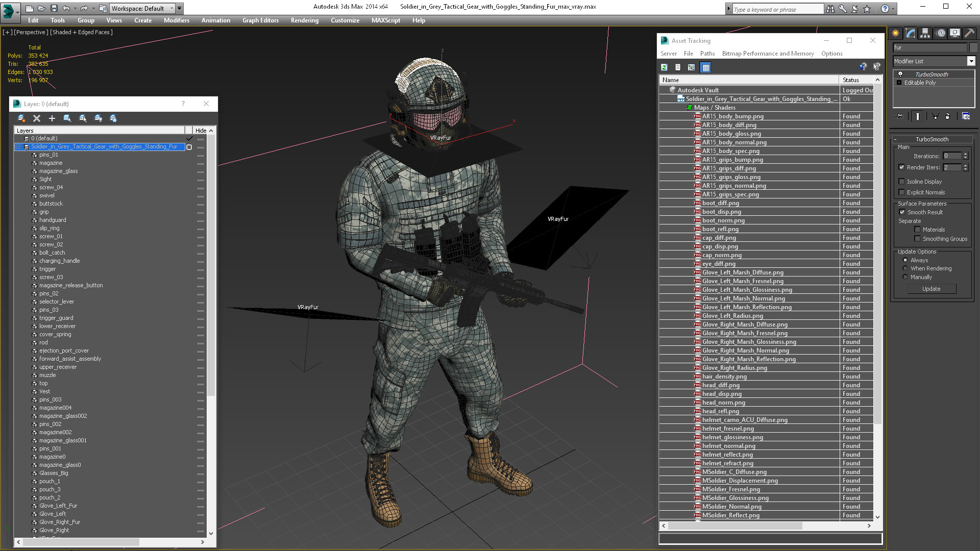Open the Utilities hammer panel tab
This screenshot has height=551, width=980.
point(970,33)
